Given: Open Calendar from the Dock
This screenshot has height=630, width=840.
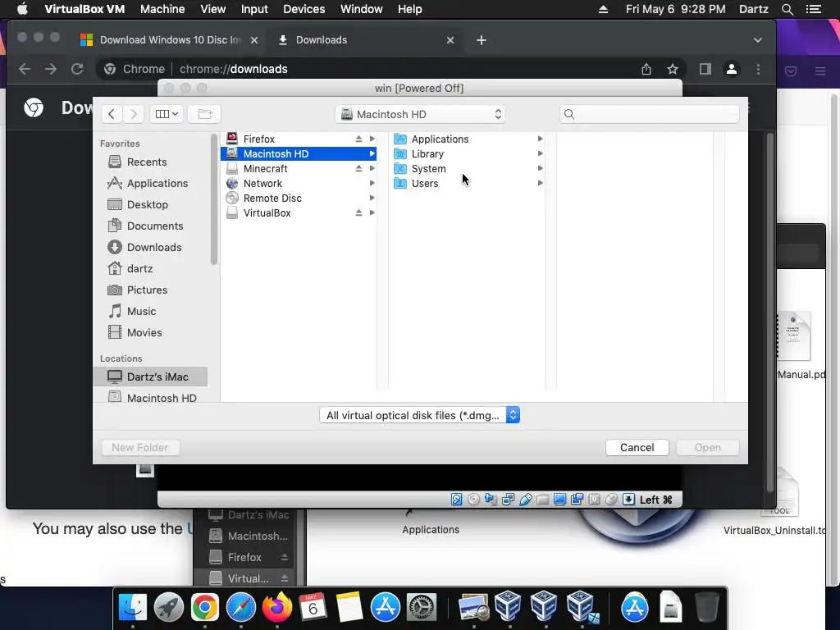Looking at the screenshot, I should [313, 608].
